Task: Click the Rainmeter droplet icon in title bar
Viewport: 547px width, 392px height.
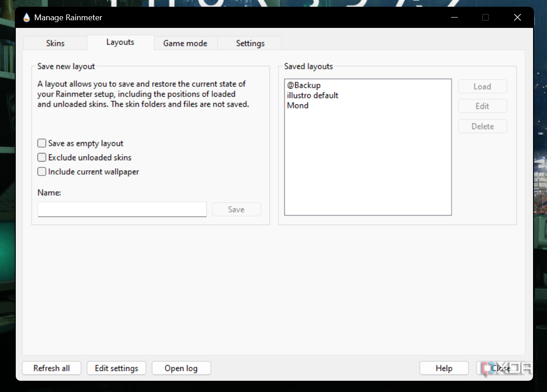Action: coord(27,18)
